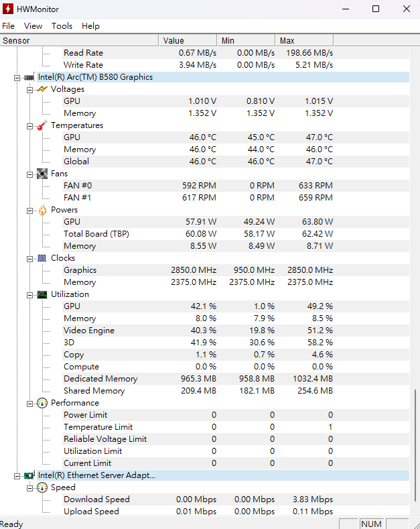Click the Utilization graph icon

coord(42,294)
